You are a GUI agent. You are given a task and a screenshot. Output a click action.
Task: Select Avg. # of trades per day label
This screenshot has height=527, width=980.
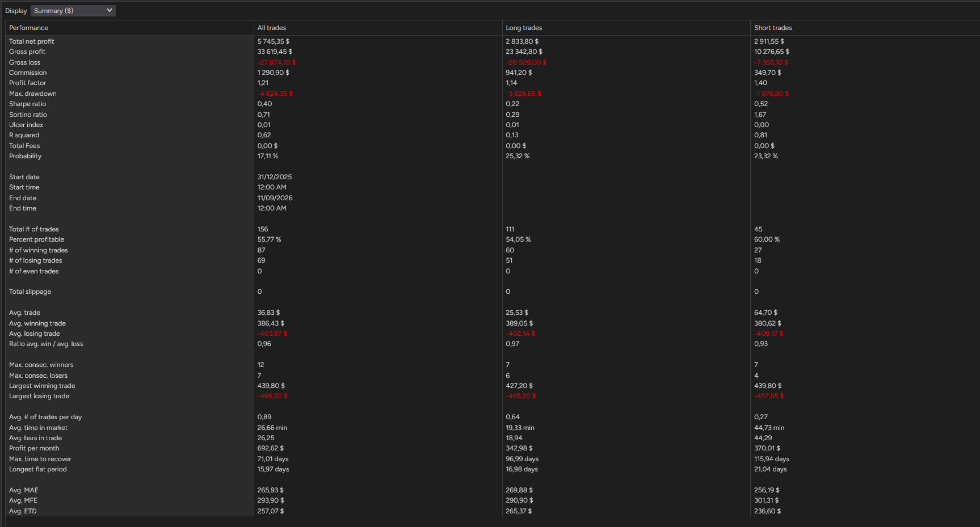pos(45,417)
